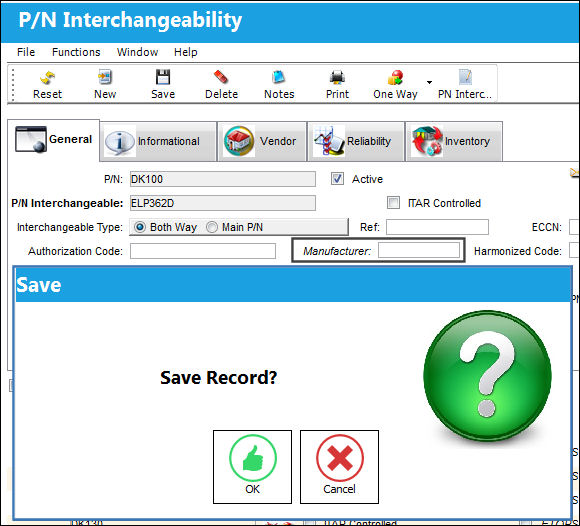Switch to the Reliability tab

[x=355, y=141]
